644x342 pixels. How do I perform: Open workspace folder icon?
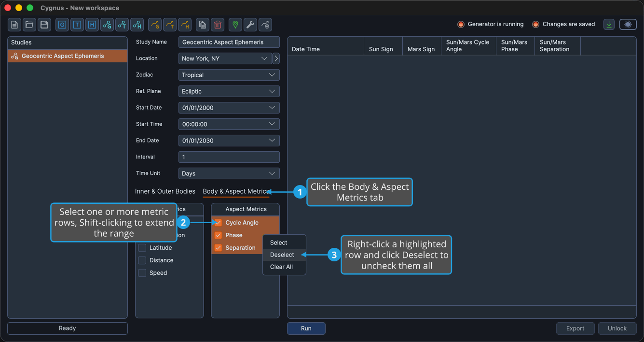(x=29, y=25)
